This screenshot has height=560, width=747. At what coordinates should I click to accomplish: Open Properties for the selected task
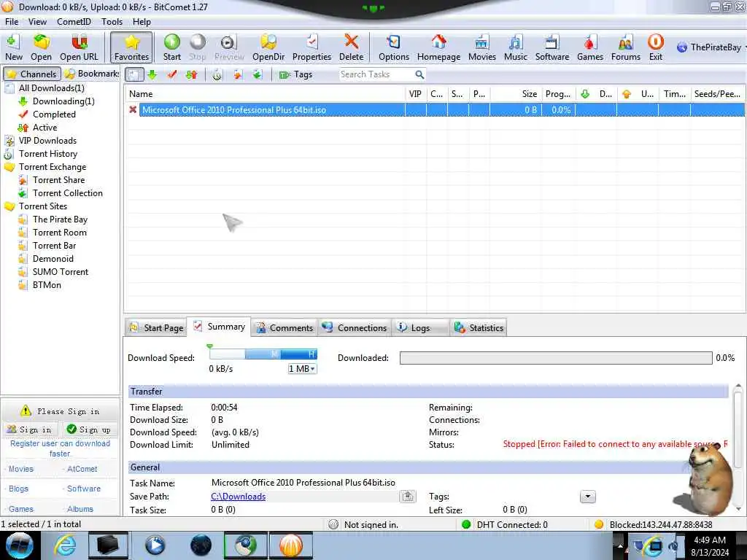click(x=311, y=47)
